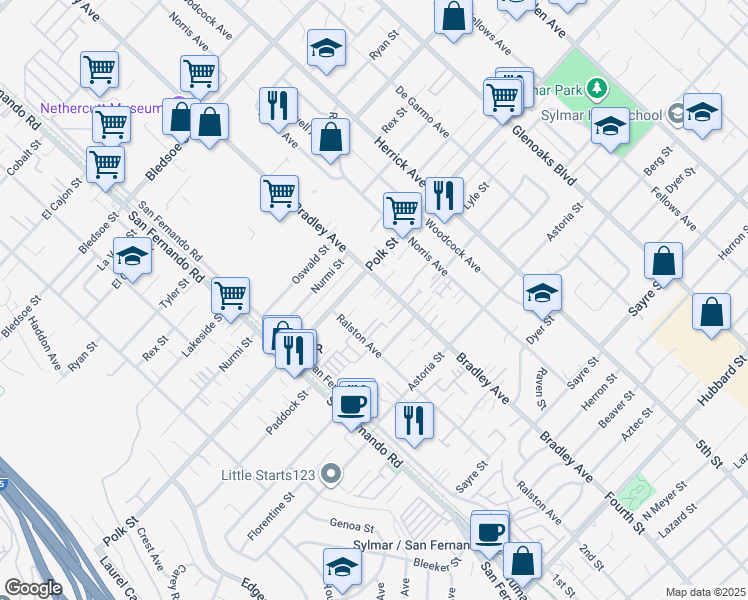
Task: Select the Raven St street label
Action: [540, 389]
